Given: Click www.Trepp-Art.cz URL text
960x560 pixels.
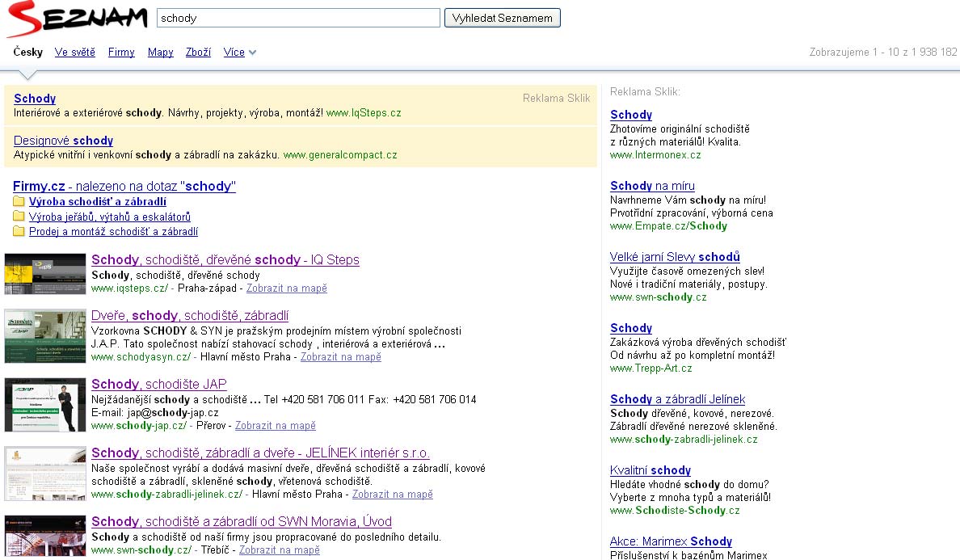Looking at the screenshot, I should pos(651,368).
